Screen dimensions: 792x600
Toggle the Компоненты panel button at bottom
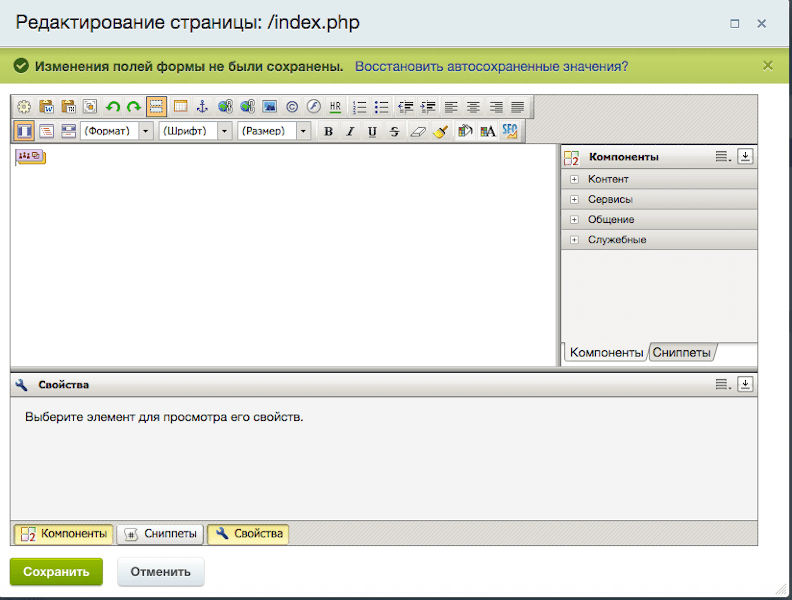click(62, 534)
